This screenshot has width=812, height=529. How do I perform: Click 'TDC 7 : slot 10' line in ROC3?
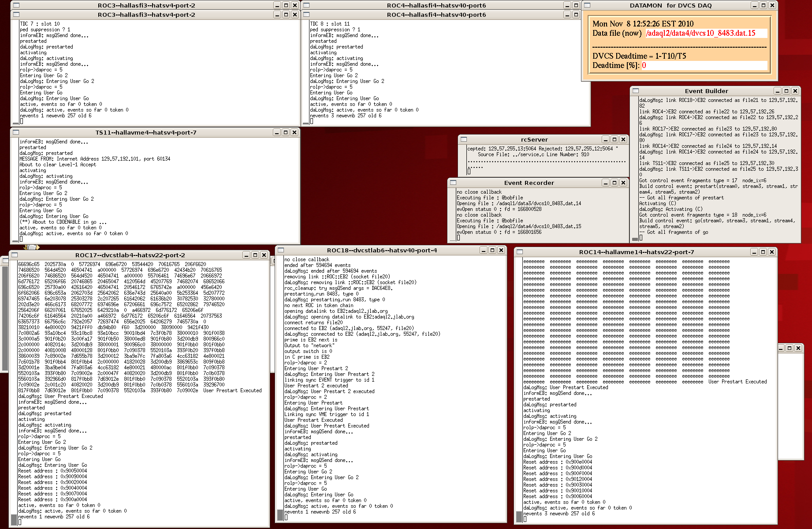[40, 24]
